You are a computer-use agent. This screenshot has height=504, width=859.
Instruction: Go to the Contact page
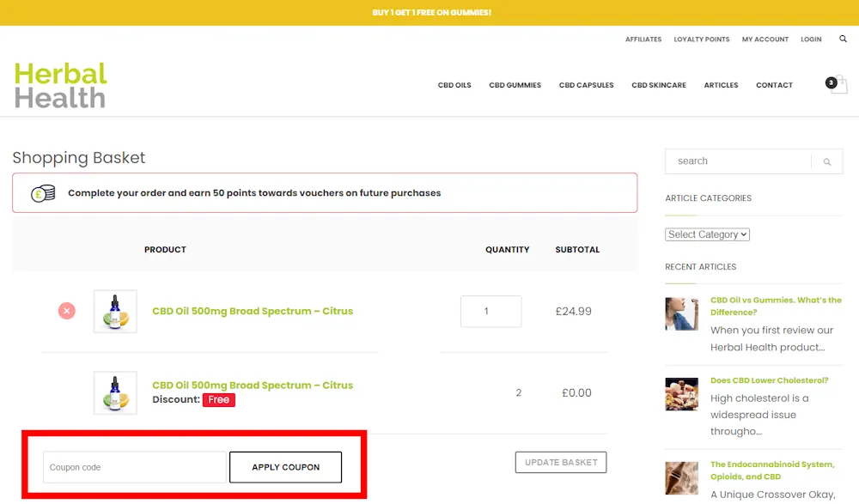click(x=774, y=85)
